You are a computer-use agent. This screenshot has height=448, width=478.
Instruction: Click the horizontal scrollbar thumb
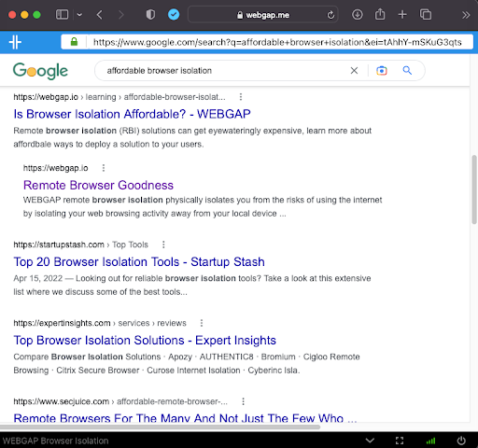[160, 427]
